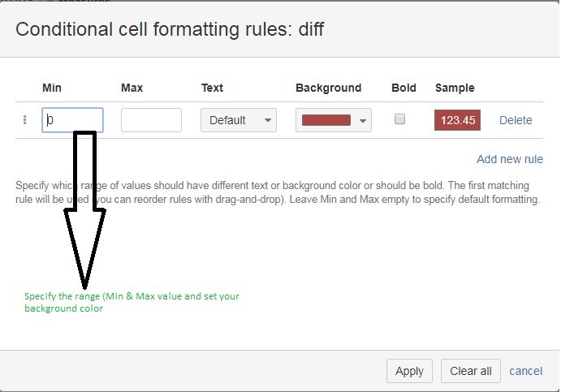Click the 'Conditional cell formatting rules: diff' title
Viewport: 561px width, 392px height.
point(170,30)
